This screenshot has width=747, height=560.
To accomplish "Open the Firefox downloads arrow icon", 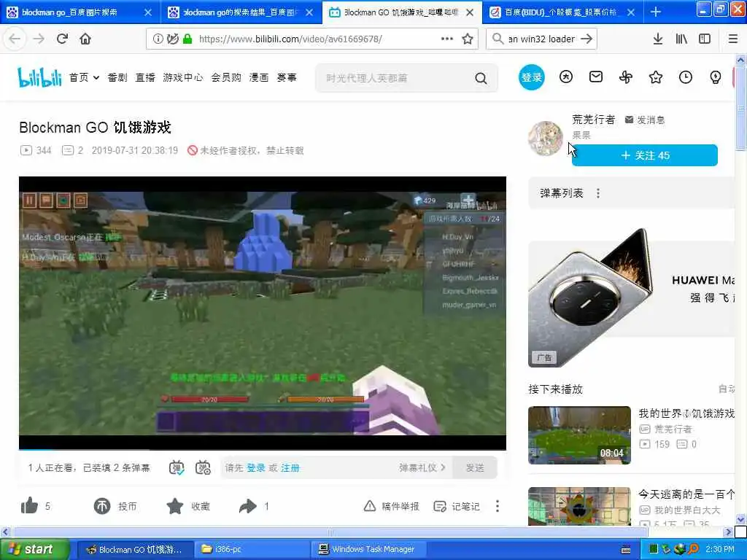I will [658, 39].
